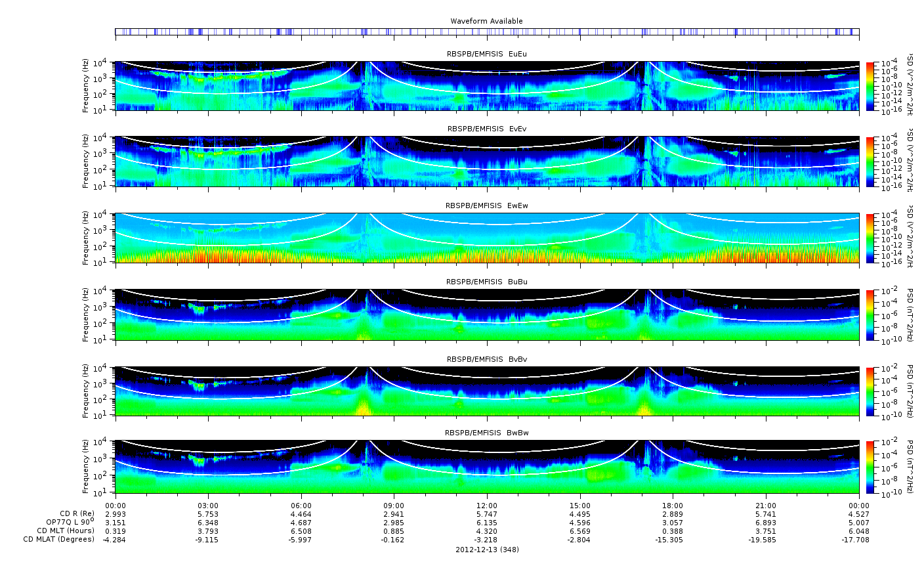Open the BuBu magnetic spectrogram plot

pos(487,315)
